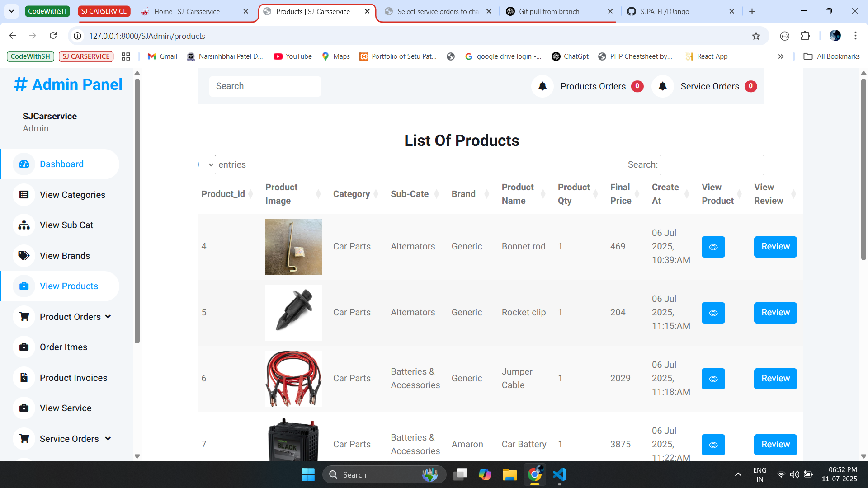Expand the Service Orders submenu
This screenshot has width=868, height=488.
(108, 439)
